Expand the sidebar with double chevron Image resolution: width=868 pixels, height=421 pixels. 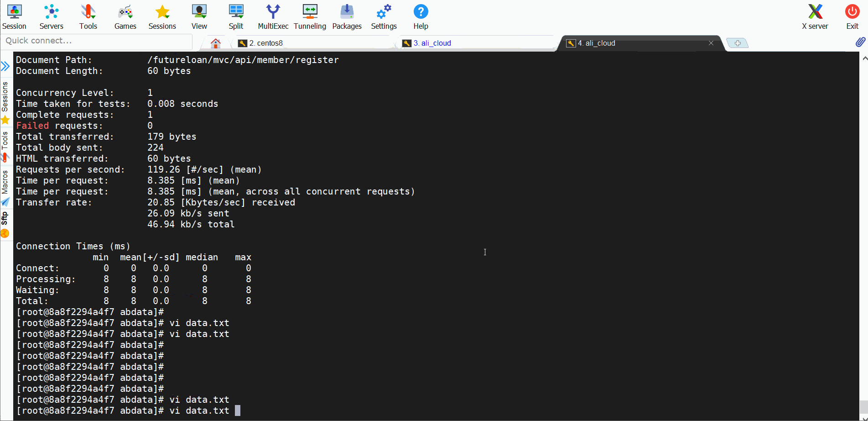[5, 67]
